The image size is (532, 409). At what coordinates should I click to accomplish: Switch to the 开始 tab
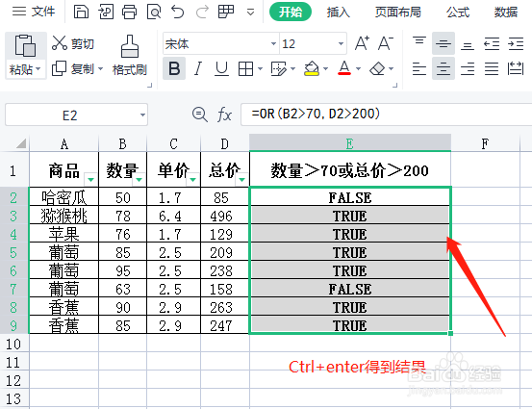[291, 12]
